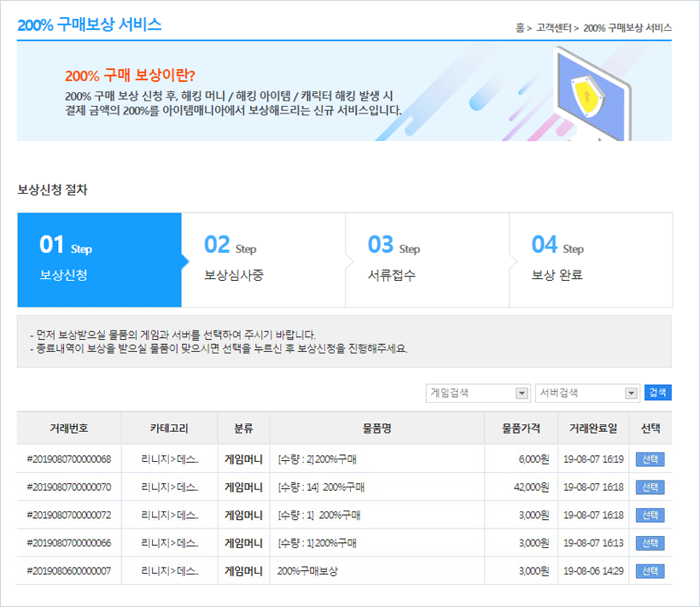Click 200% 구매보상 서비스 breadcrumb link

[627, 28]
